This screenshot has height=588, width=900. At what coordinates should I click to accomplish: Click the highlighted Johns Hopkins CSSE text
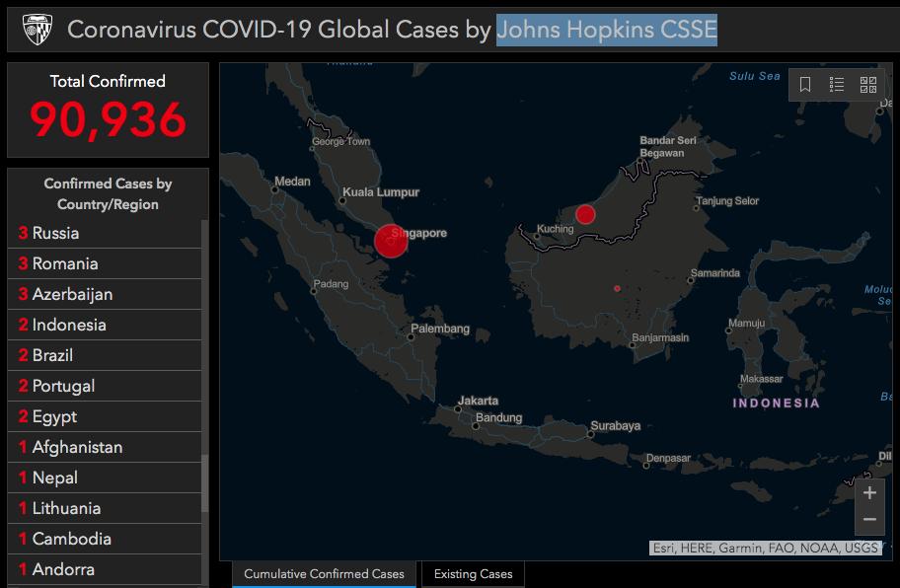tap(607, 30)
